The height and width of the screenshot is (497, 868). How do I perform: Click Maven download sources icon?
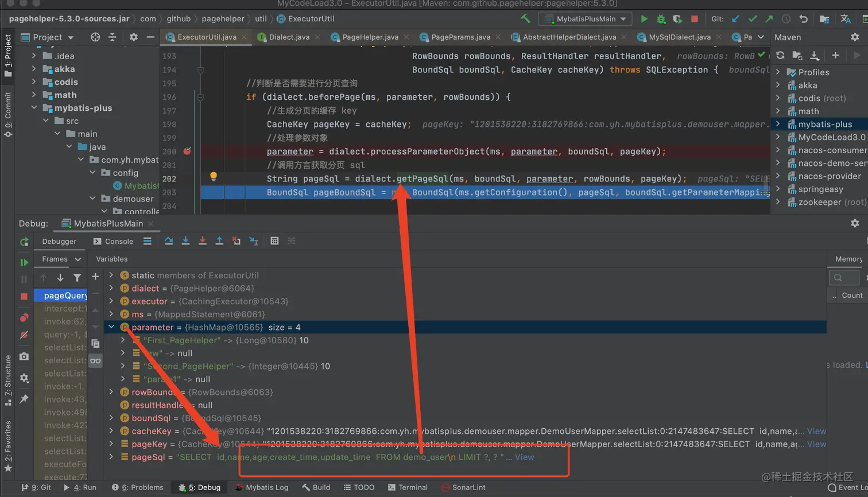815,56
